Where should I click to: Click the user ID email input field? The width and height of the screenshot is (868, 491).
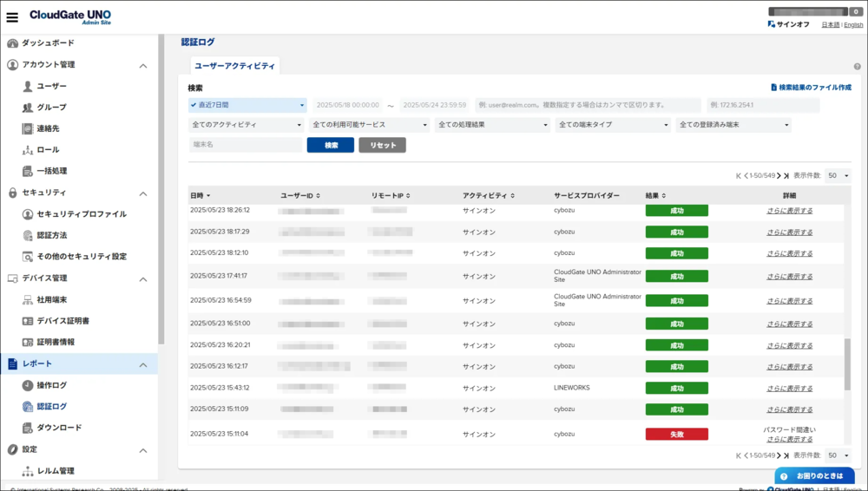[588, 105]
